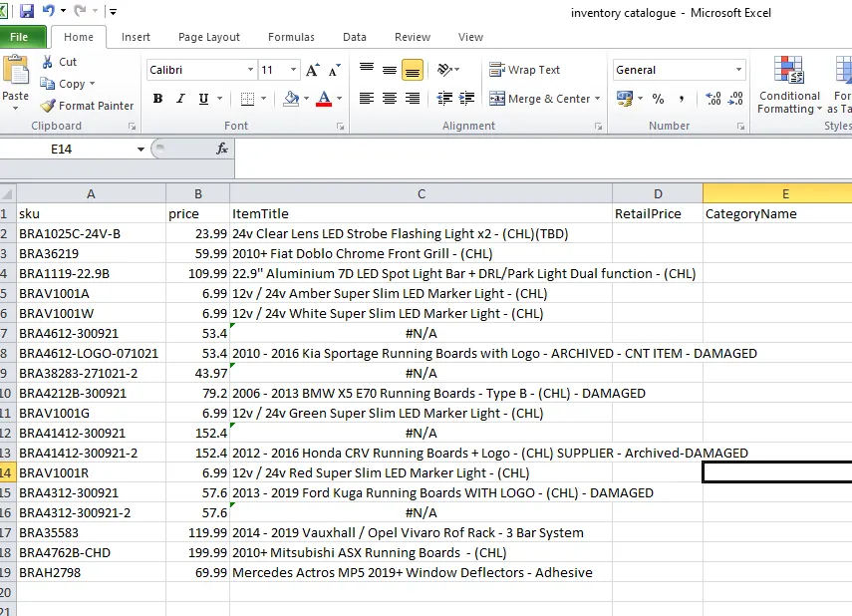Open the Name Box dropdown arrow
The width and height of the screenshot is (852, 616).
click(141, 149)
